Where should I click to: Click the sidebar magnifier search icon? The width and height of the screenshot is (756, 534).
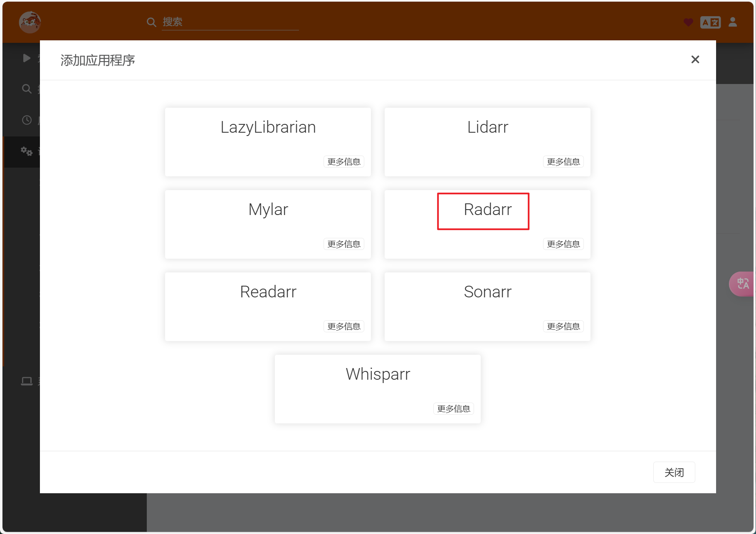pyautogui.click(x=27, y=89)
